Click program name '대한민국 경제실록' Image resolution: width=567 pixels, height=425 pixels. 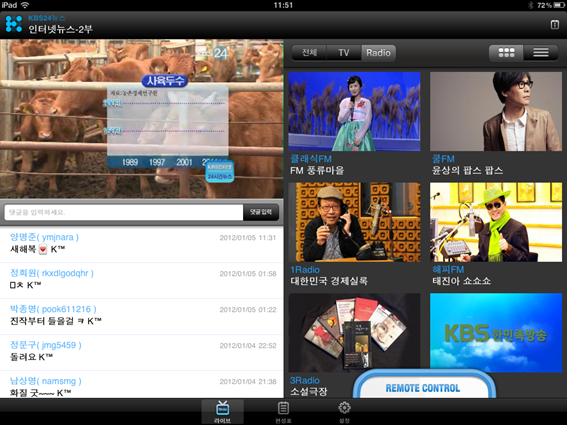329,281
